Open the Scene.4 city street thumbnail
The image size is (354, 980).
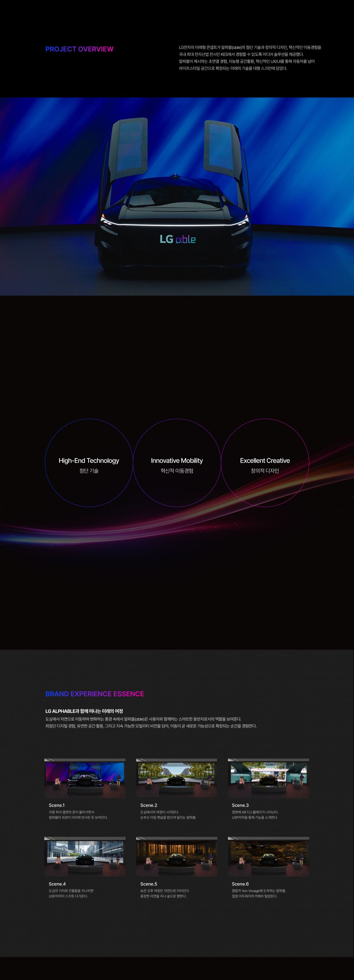[85, 856]
